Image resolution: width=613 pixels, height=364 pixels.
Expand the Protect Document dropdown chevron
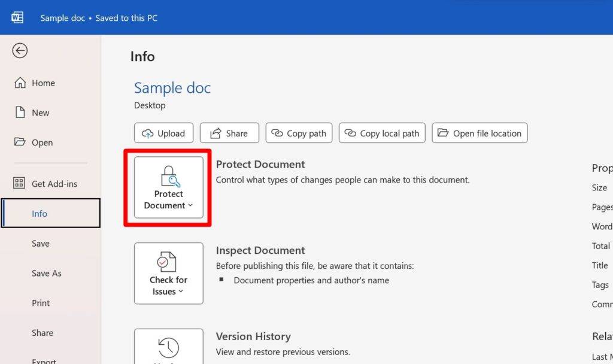[x=190, y=205]
